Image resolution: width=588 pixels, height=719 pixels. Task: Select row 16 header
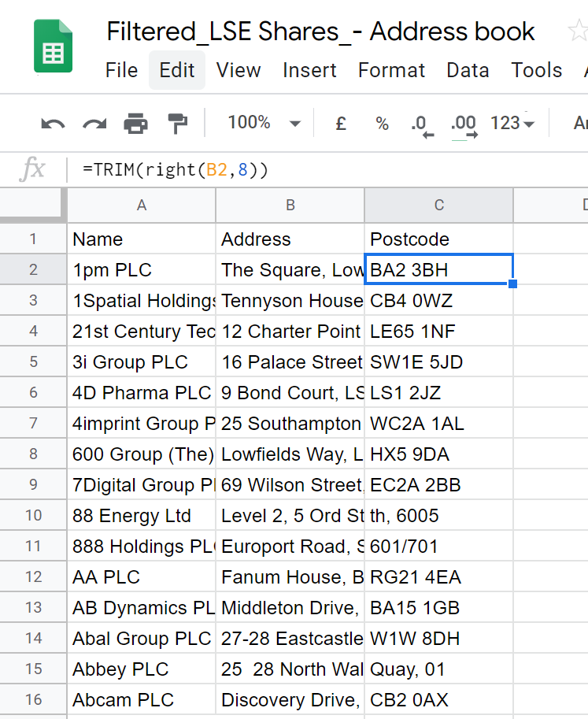(33, 699)
